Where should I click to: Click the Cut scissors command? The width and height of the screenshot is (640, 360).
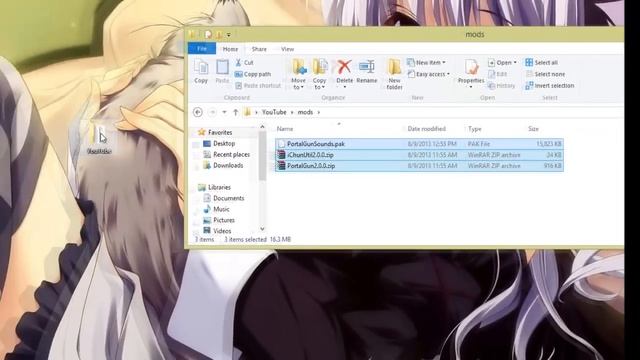tap(244, 62)
